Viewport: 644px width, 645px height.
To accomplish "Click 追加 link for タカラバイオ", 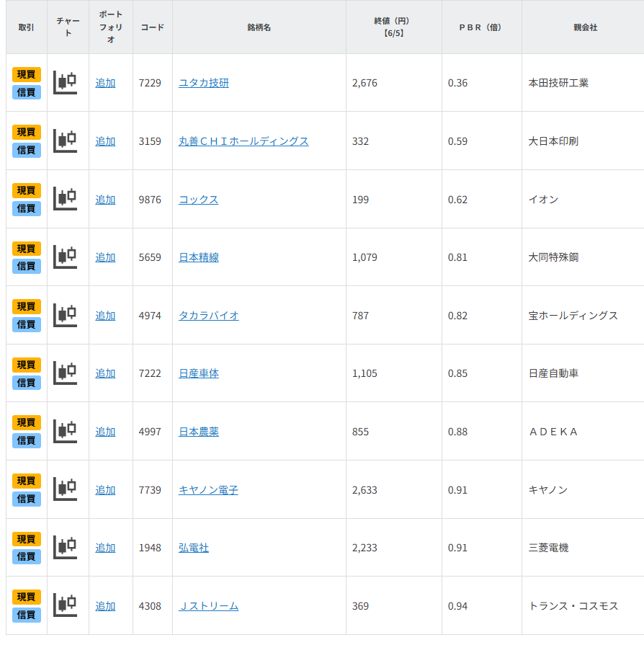I will pos(105,316).
